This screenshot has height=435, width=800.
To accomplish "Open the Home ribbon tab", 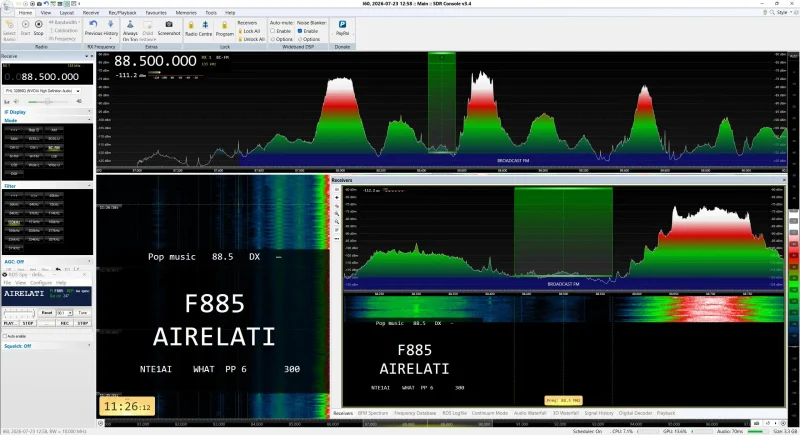I will click(25, 13).
